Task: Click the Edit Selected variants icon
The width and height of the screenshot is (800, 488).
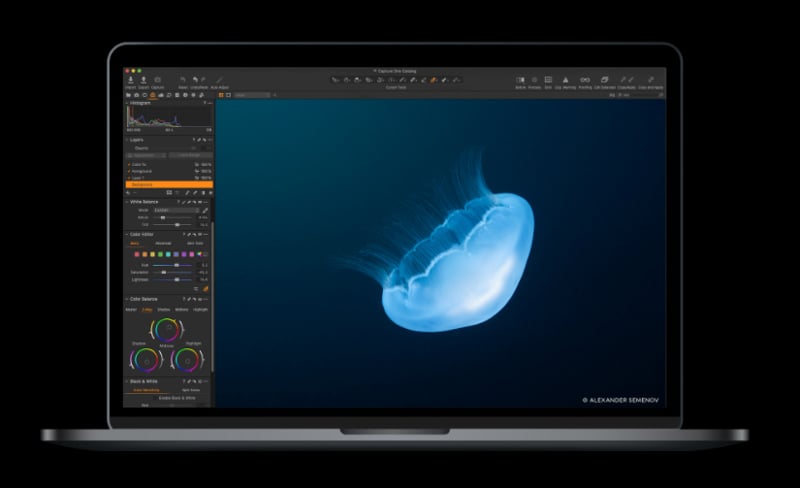Action: pos(605,80)
